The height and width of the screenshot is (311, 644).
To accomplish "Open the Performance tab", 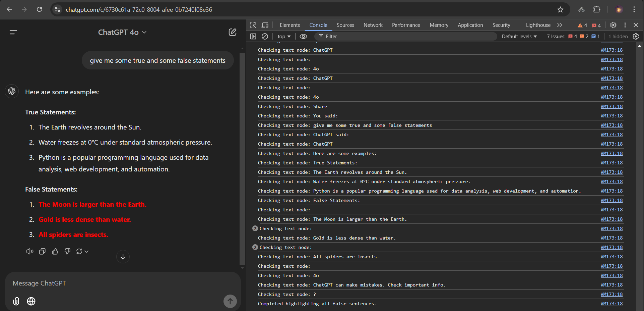I will point(406,25).
